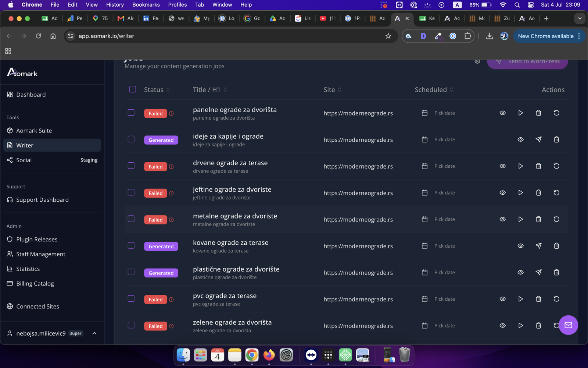Pick date for 'panelne ograde za dvorišta'

pos(438,113)
